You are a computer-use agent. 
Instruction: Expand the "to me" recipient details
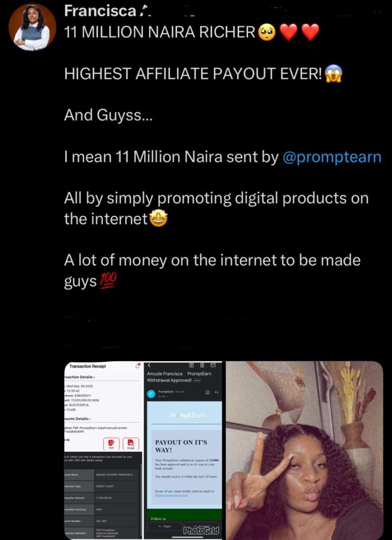(161, 396)
